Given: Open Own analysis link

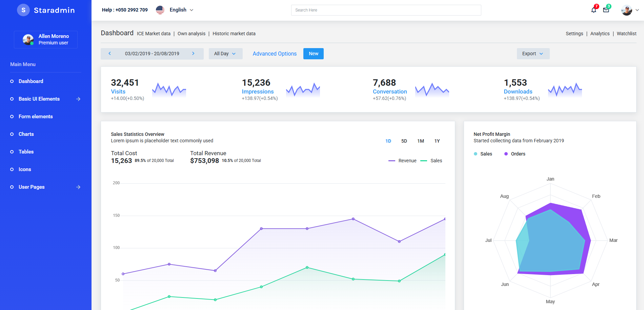Looking at the screenshot, I should (192, 34).
